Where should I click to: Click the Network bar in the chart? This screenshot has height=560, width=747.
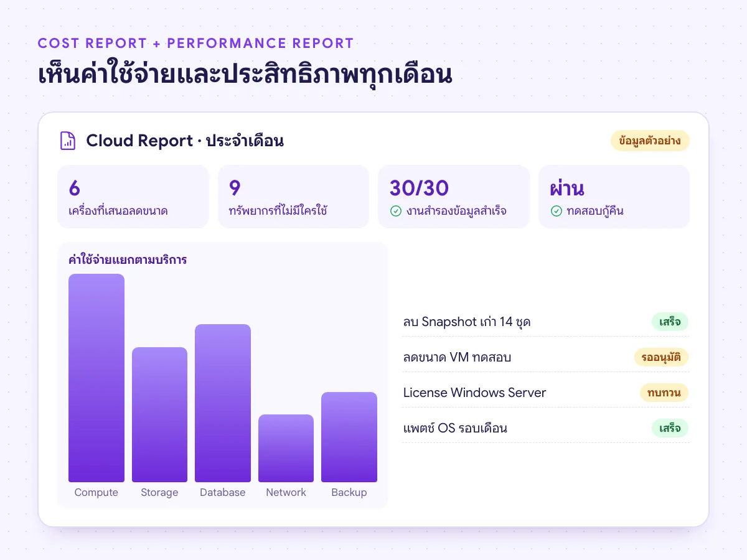[x=286, y=448]
